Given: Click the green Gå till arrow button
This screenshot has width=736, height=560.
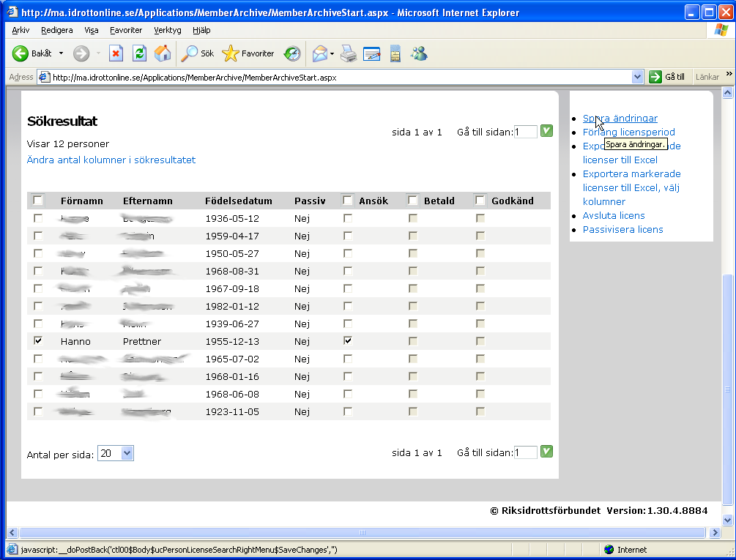Looking at the screenshot, I should [x=655, y=77].
